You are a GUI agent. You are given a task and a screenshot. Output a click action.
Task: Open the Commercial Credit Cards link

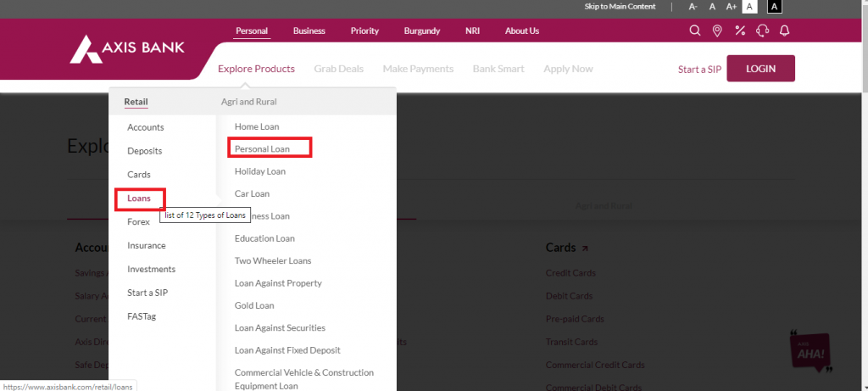click(595, 365)
